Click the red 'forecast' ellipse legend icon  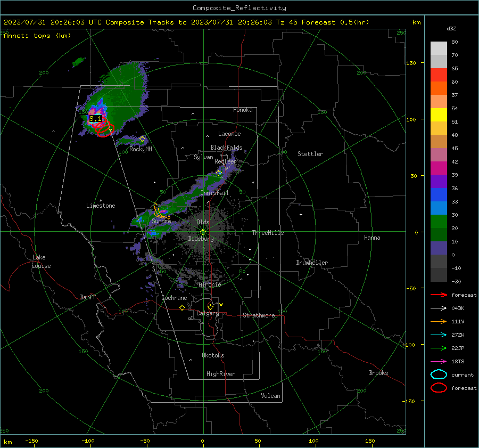point(439,388)
